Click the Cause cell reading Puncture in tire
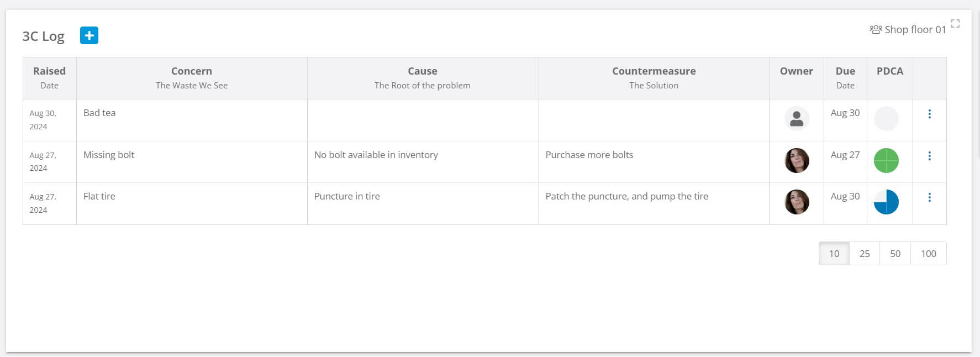 [347, 196]
